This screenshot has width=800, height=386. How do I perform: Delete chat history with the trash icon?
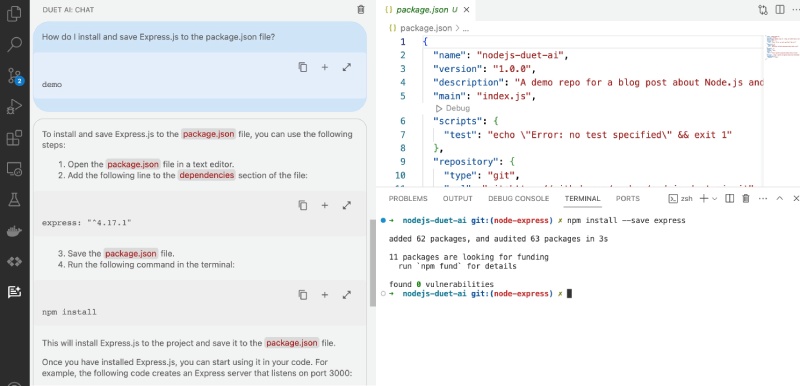tap(361, 10)
